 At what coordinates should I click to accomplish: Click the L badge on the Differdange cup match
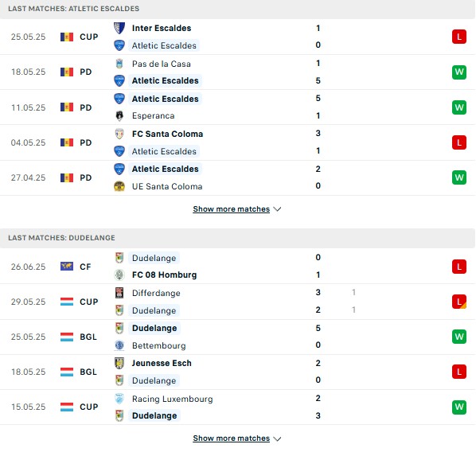coord(459,302)
